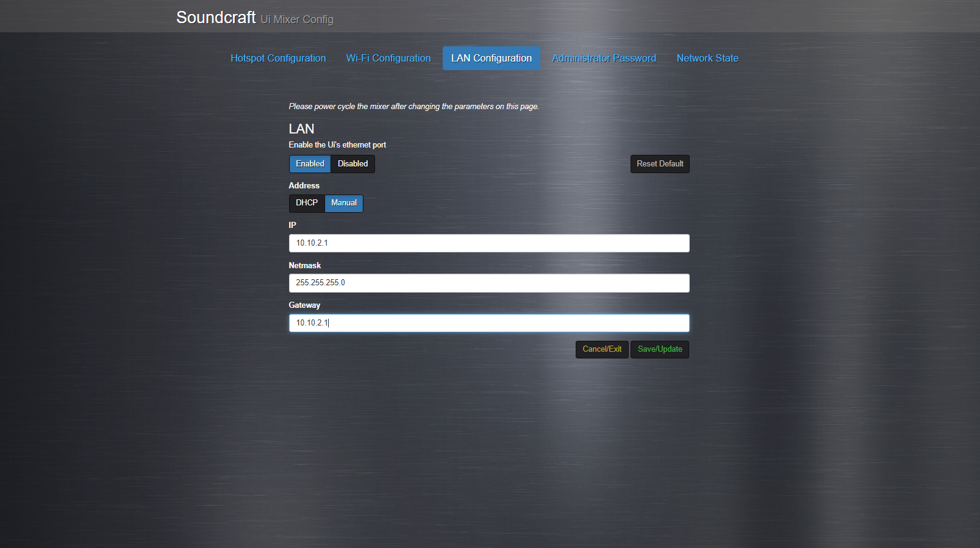
Task: Click the Netmask field label
Action: [304, 266]
